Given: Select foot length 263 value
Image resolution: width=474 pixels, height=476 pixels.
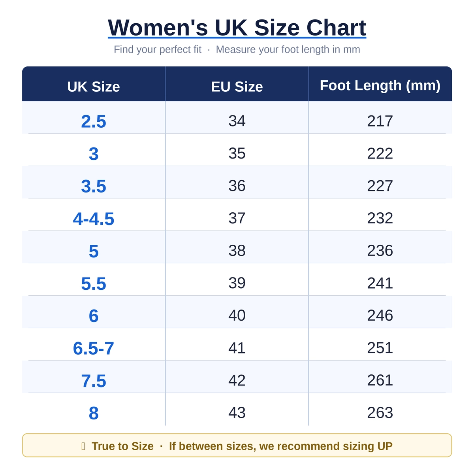Looking at the screenshot, I should click(380, 413).
